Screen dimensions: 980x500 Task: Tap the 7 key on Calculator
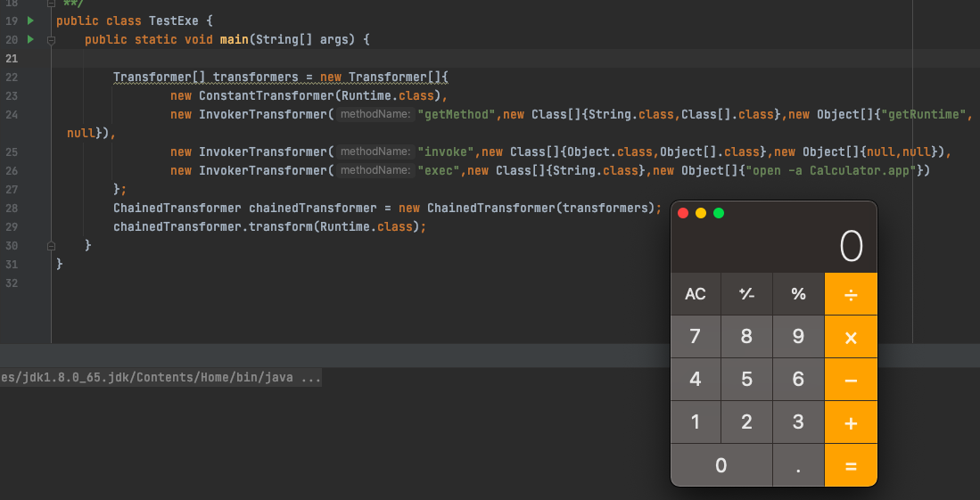click(695, 337)
